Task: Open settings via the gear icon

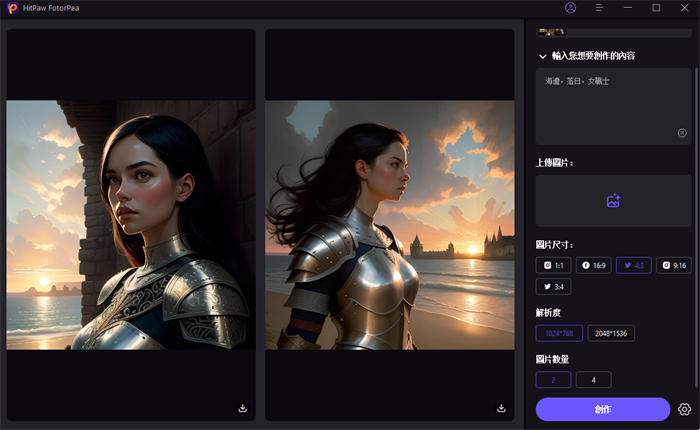Action: (x=684, y=409)
